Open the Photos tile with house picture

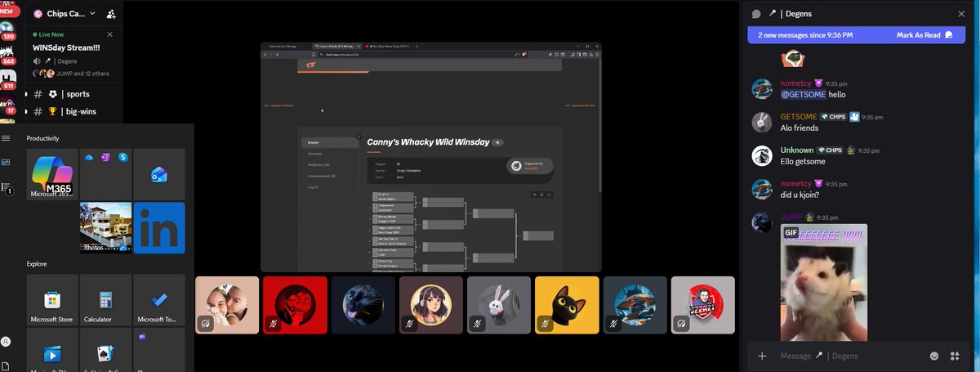[105, 228]
